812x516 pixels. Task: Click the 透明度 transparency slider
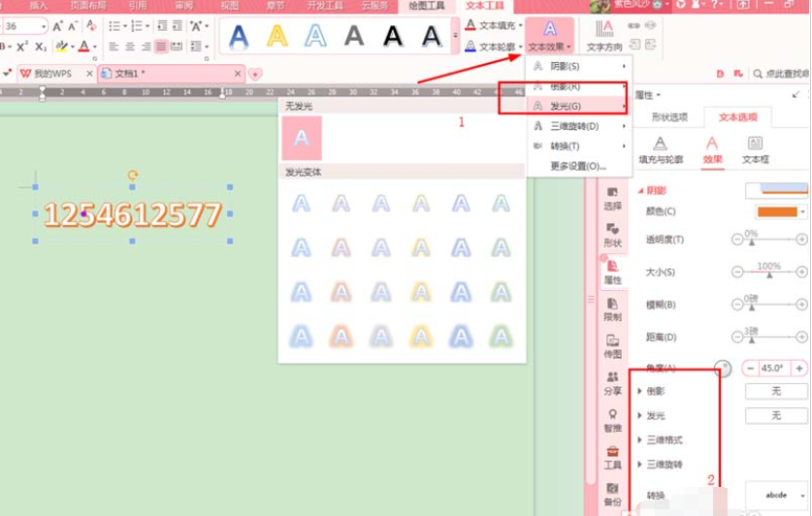769,240
